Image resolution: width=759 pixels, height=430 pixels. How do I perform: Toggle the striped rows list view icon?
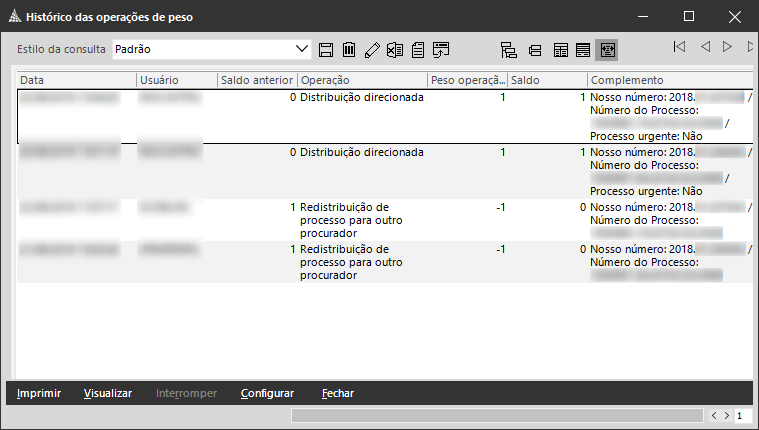[x=582, y=49]
